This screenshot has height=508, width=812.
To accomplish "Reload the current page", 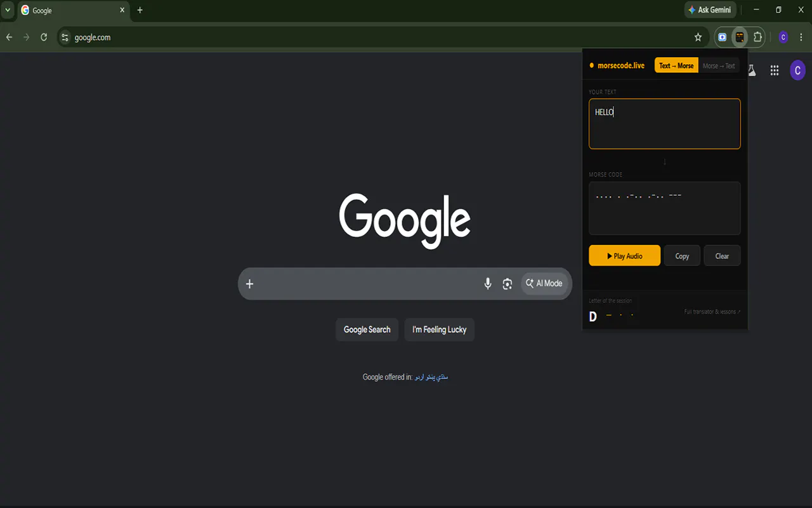I will click(x=44, y=37).
